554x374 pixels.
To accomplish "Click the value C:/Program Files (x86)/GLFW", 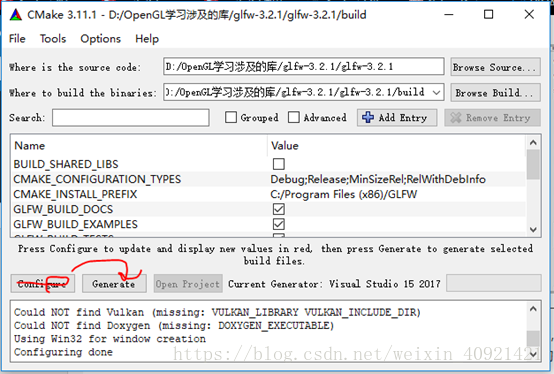I will tap(344, 194).
